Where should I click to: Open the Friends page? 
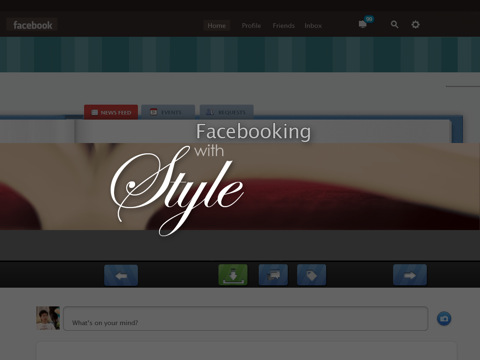(283, 26)
